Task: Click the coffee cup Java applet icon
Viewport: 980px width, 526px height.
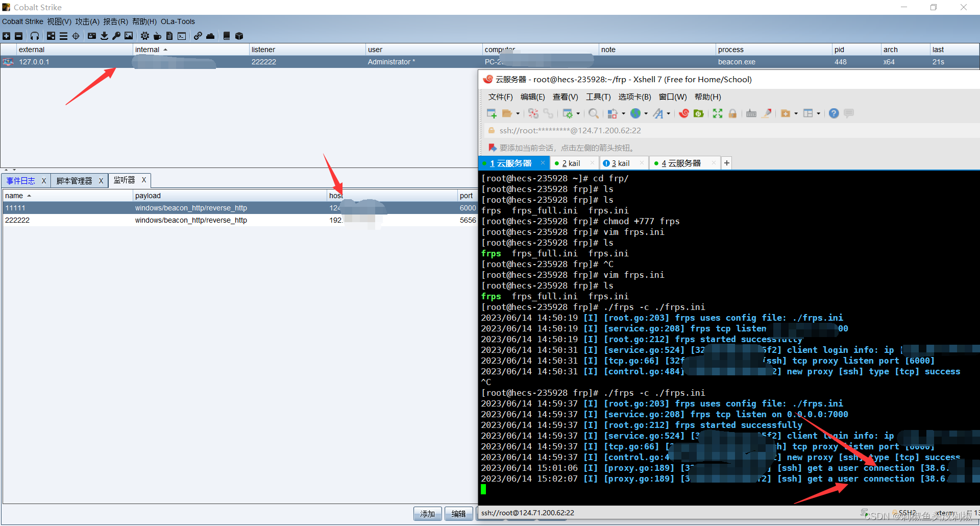Action: [157, 36]
